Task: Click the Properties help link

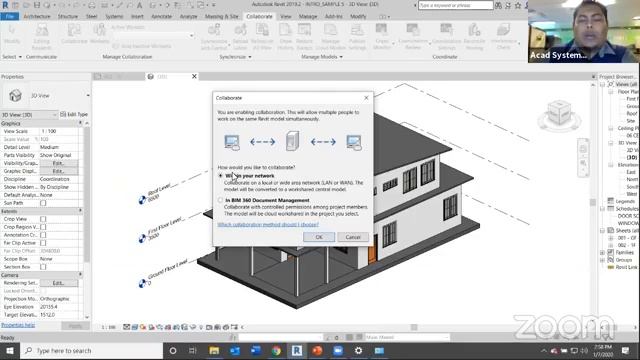Action: click(x=18, y=325)
